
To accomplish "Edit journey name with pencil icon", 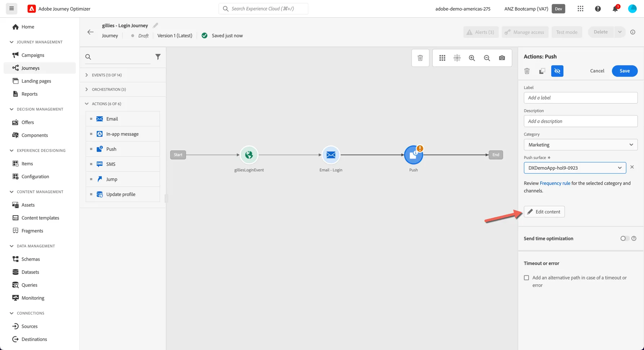I will click(155, 26).
